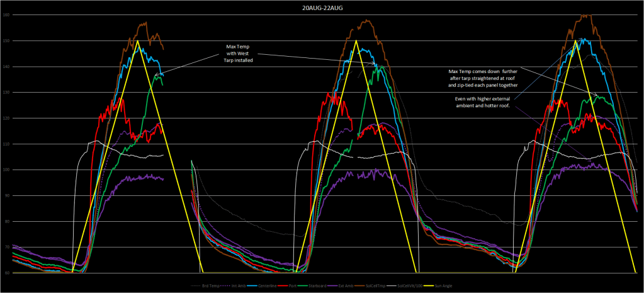Viewport: 644px width, 293px height.
Task: Click the 90 tick label on y-axis
Action: point(7,195)
